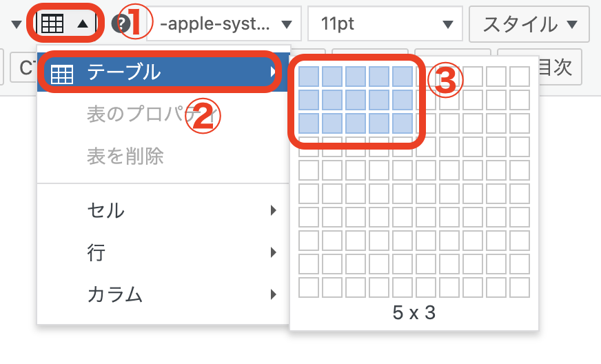Viewport: 601px width, 364px height.
Task: Open the -apple-system font family dropdown
Action: (x=223, y=25)
